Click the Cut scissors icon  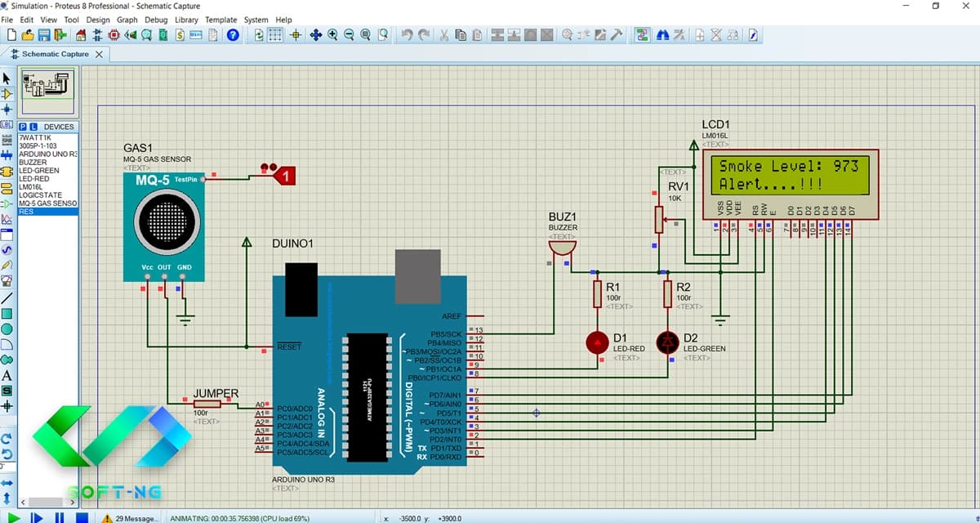[x=444, y=35]
